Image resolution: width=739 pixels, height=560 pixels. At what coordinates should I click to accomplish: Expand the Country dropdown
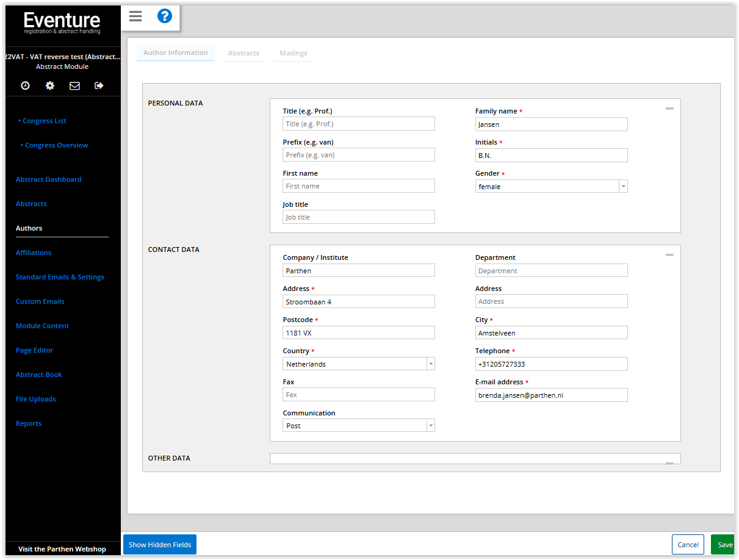coord(430,364)
